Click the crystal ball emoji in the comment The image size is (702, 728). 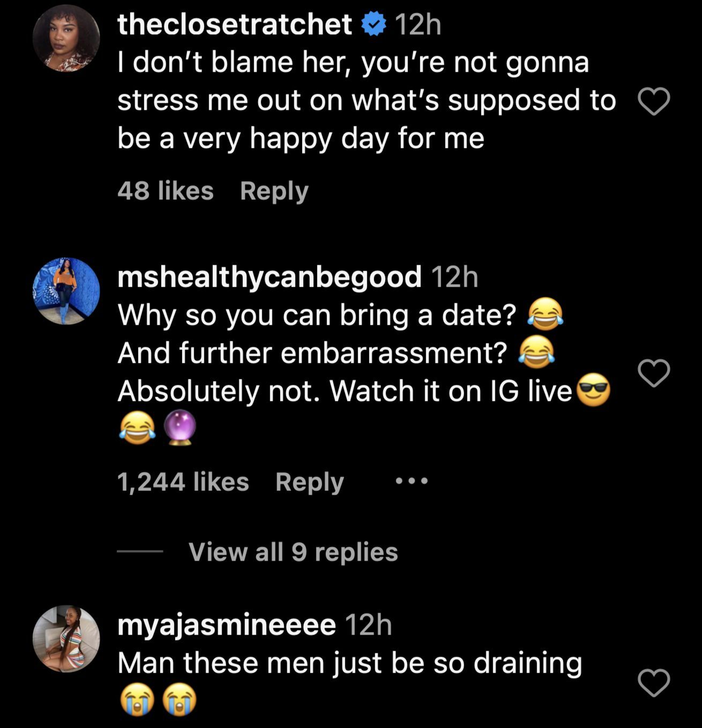point(180,428)
